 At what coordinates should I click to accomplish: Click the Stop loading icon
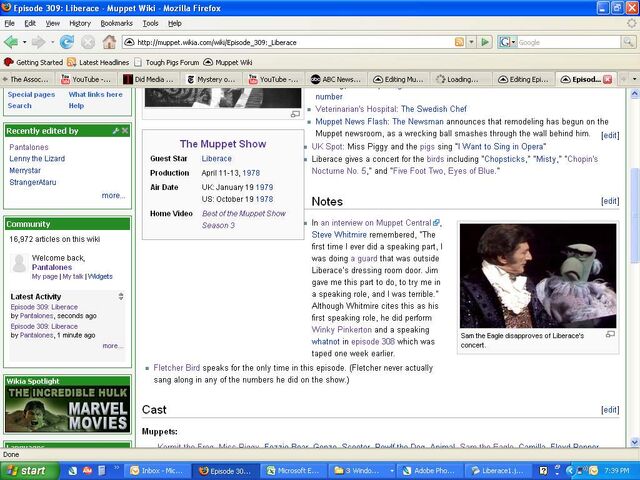pyautogui.click(x=88, y=42)
